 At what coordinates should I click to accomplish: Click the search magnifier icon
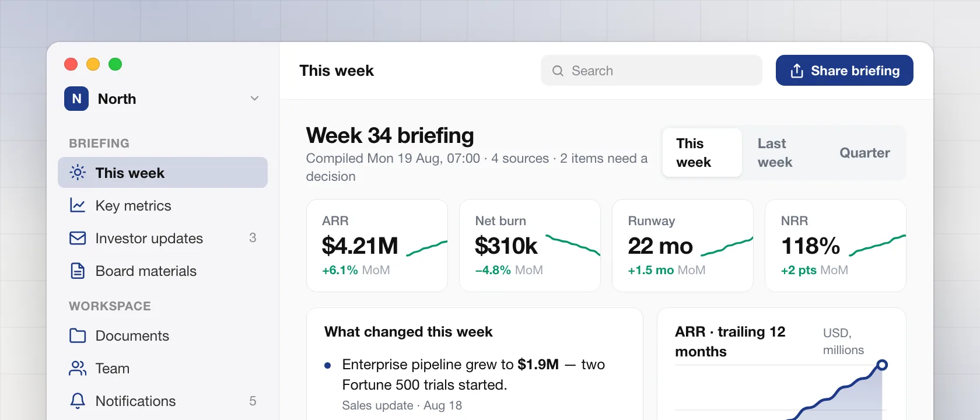click(x=558, y=71)
